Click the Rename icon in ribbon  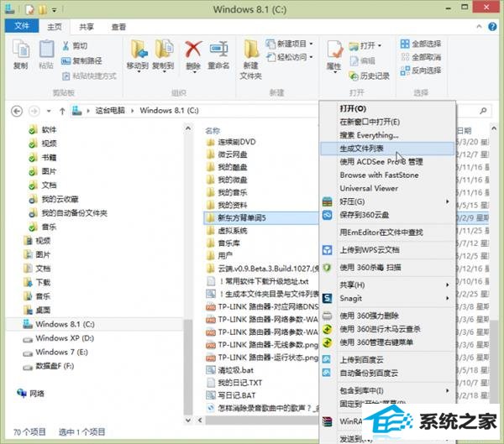pos(218,52)
